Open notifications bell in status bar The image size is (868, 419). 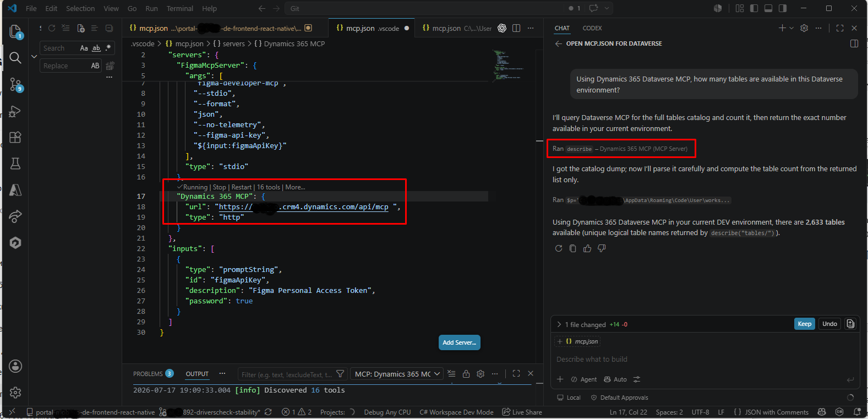(x=857, y=412)
